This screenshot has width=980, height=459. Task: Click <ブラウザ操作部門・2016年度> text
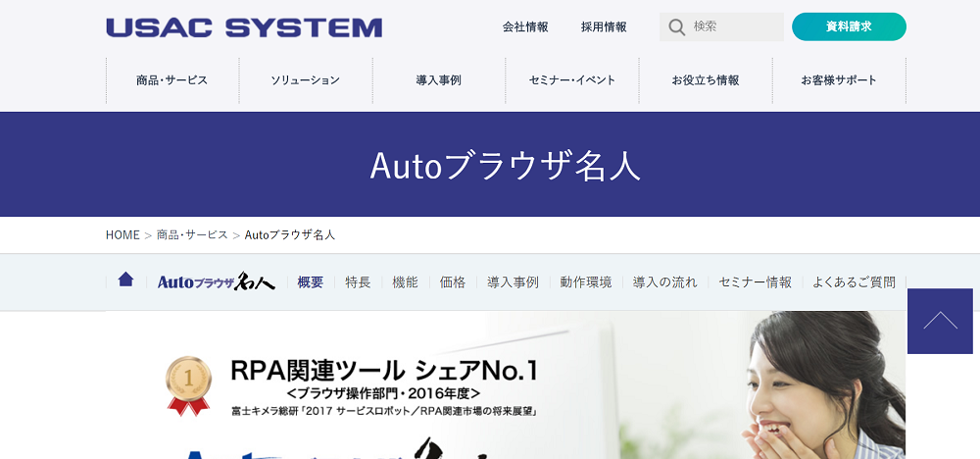click(384, 393)
